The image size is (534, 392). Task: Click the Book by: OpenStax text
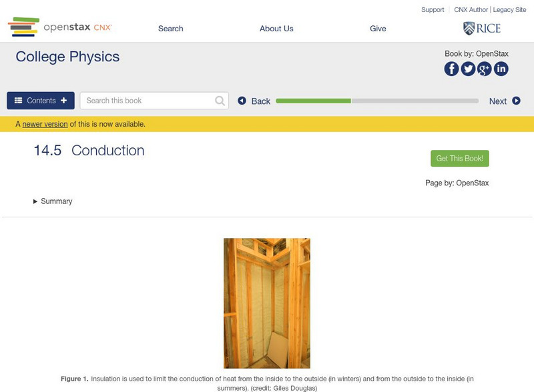477,54
